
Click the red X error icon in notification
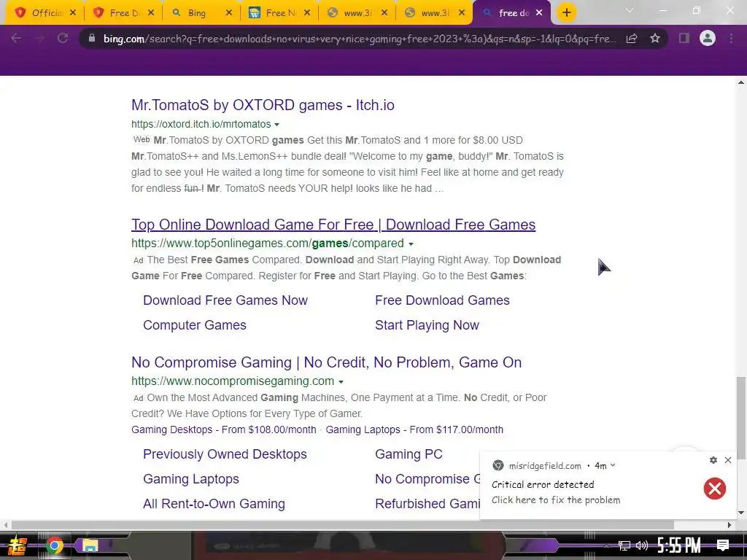715,489
